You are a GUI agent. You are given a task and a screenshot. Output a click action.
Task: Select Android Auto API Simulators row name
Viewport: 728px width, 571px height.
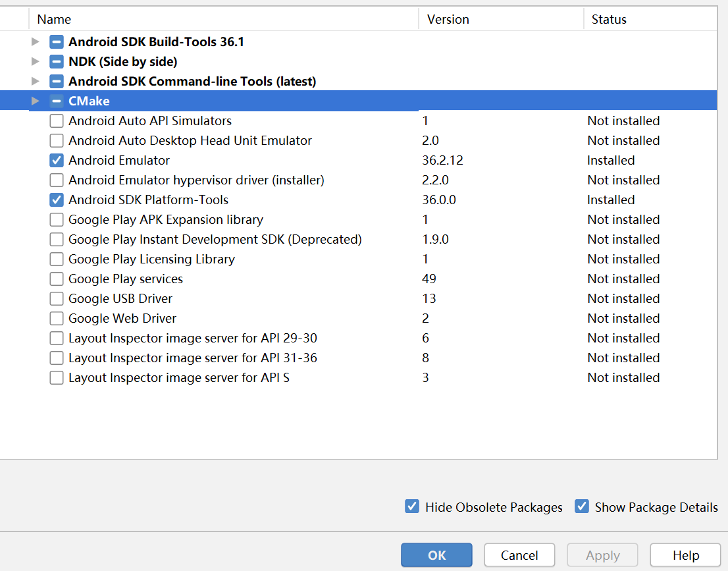150,121
